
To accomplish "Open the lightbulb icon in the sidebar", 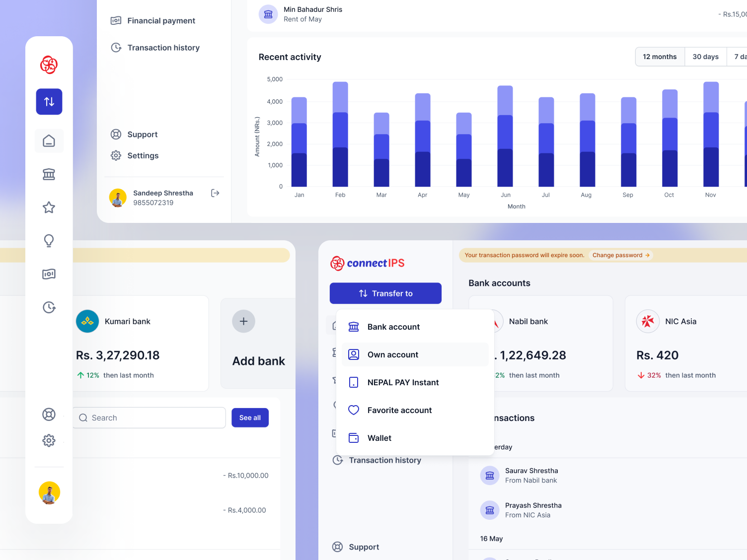I will pyautogui.click(x=49, y=241).
